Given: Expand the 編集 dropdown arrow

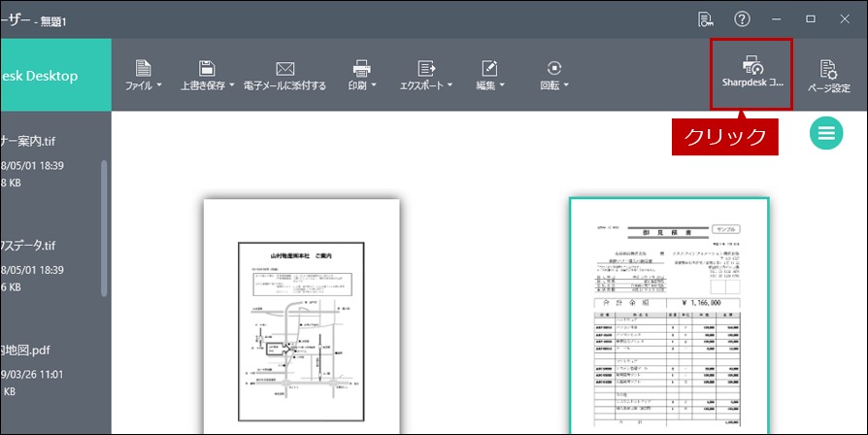Looking at the screenshot, I should 502,85.
